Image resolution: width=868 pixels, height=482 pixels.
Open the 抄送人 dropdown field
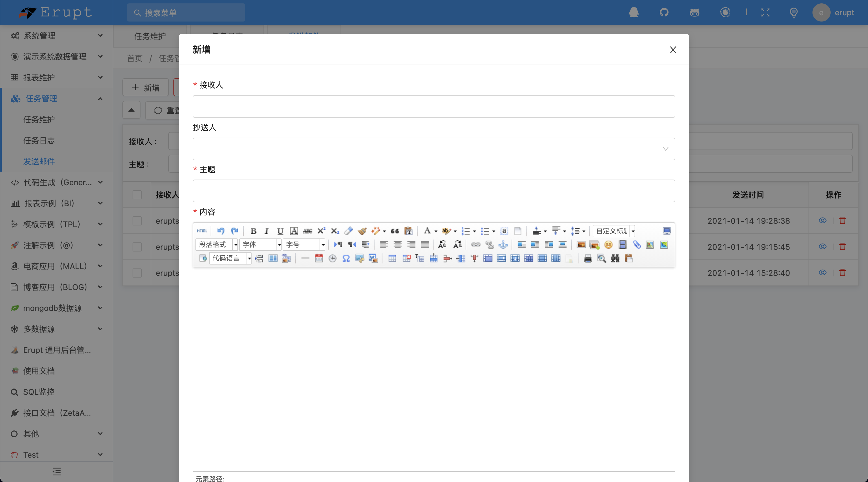(x=434, y=149)
